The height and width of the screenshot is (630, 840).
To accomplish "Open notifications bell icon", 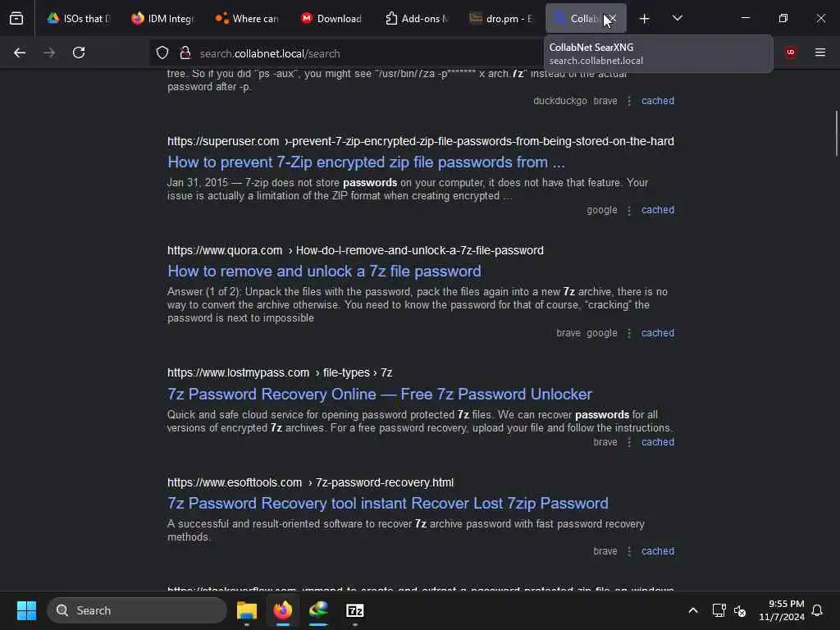I will pyautogui.click(x=818, y=610).
